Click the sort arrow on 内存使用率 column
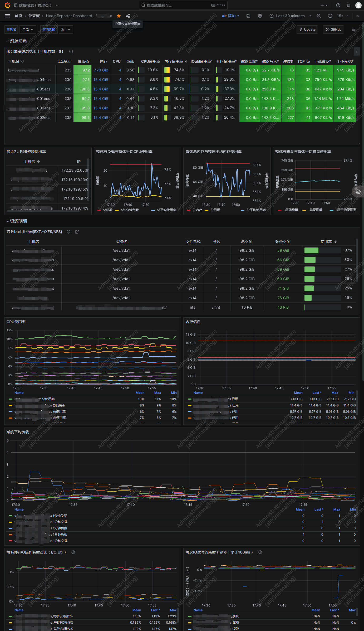Screen dimensions: 364x631 point(186,62)
